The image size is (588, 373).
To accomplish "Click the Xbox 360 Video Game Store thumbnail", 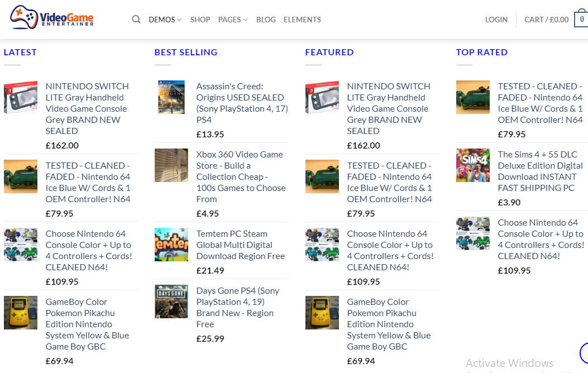I will click(x=171, y=165).
